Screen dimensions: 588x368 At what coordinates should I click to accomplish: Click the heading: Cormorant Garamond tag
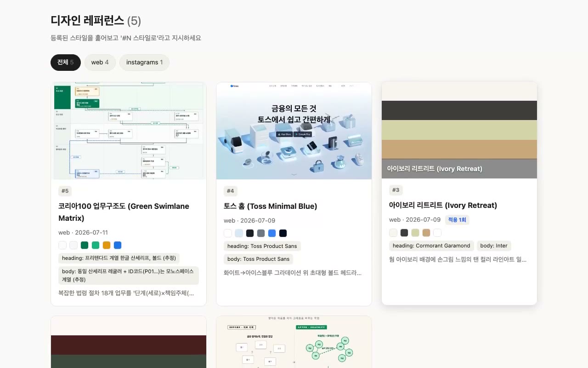click(x=431, y=246)
